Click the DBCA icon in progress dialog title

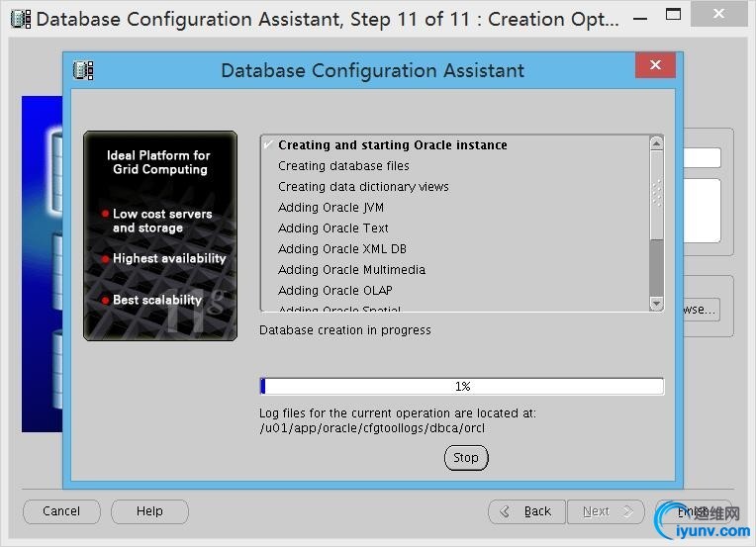click(83, 70)
